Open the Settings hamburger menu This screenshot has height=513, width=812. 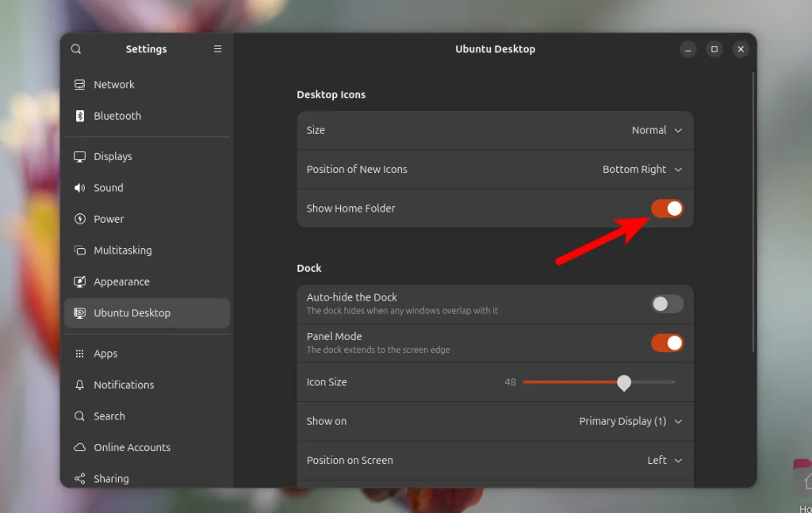217,48
